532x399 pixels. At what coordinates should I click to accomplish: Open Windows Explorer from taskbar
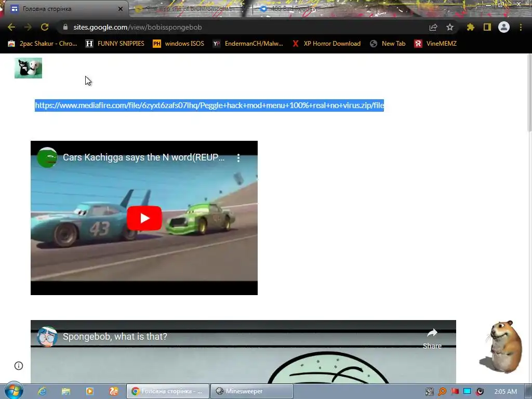(x=66, y=391)
